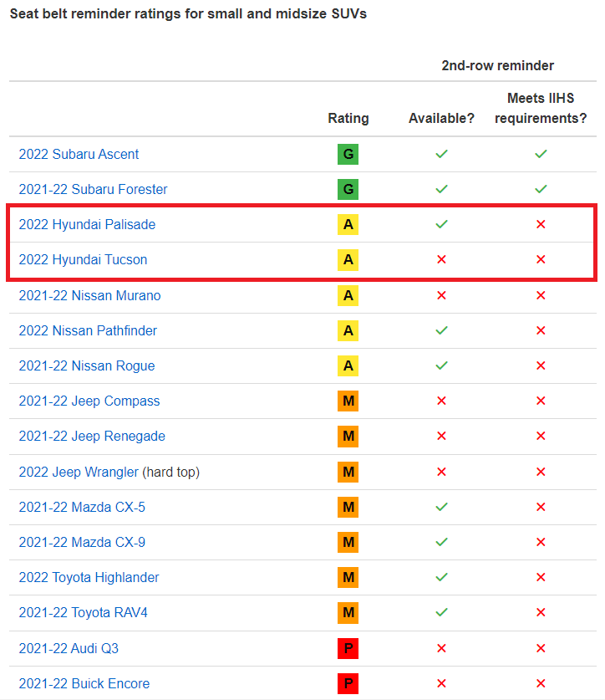Screen dimensions: 605x700
Task: Click the Available red X for Audi Q3
Action: (441, 648)
